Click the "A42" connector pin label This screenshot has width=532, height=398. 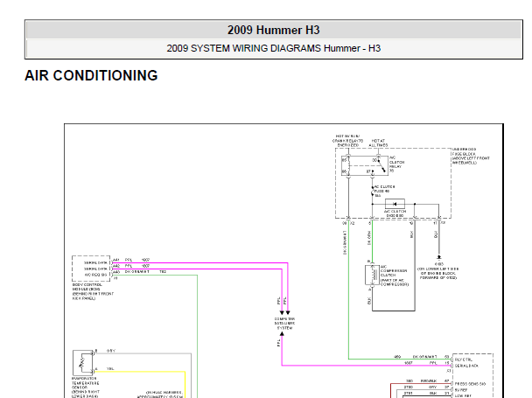116,266
